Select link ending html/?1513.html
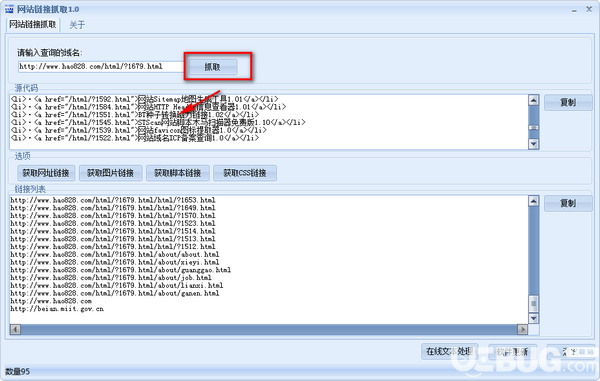The image size is (600, 381). (113, 239)
